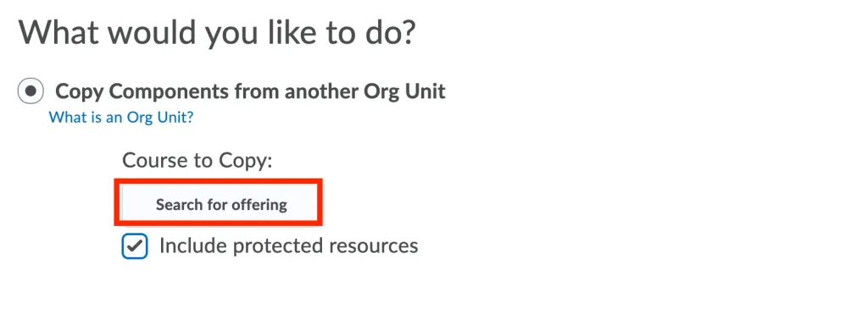Click the circular option selector under the heading
Screen dimensions: 868x314
click(x=31, y=91)
